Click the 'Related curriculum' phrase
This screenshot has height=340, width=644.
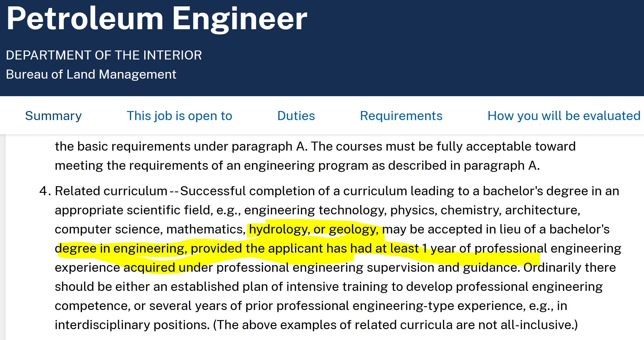[111, 191]
